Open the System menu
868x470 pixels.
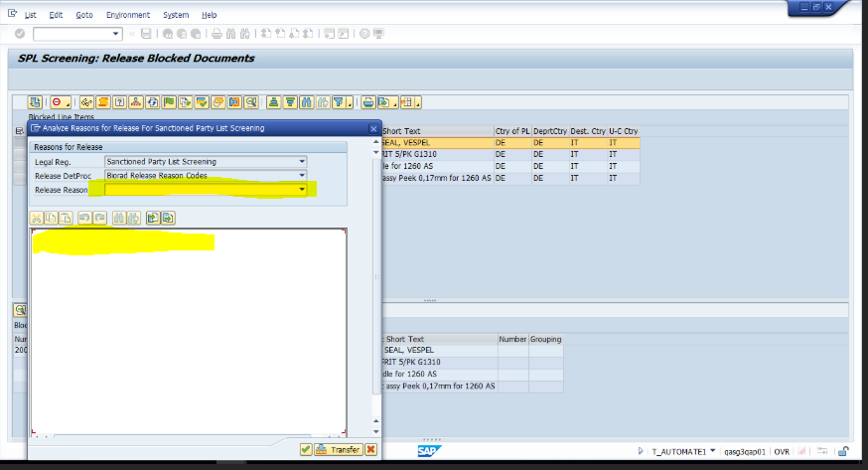tap(176, 15)
